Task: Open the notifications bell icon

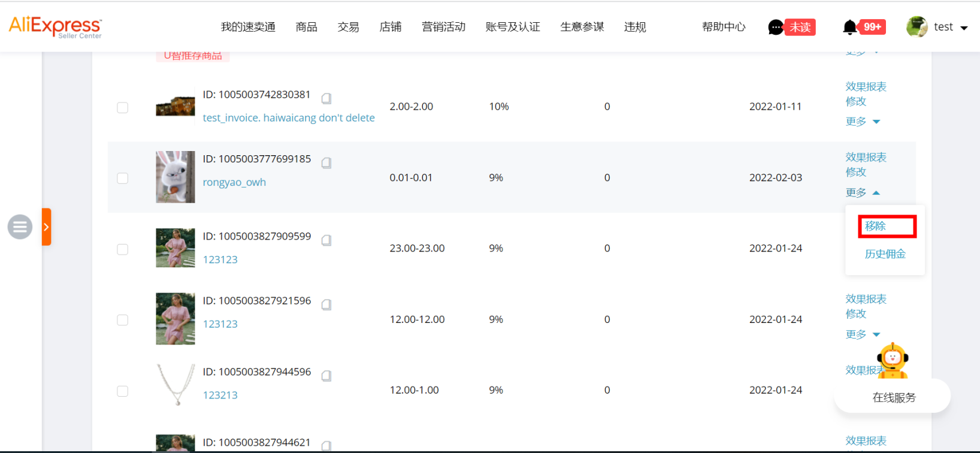Action: click(x=849, y=28)
